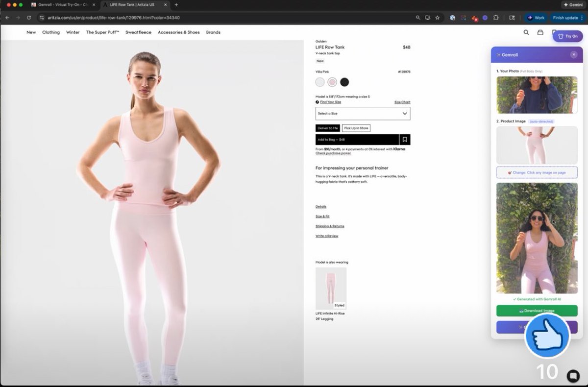
Task: Click the generated try-on result image
Action: [x=537, y=238]
